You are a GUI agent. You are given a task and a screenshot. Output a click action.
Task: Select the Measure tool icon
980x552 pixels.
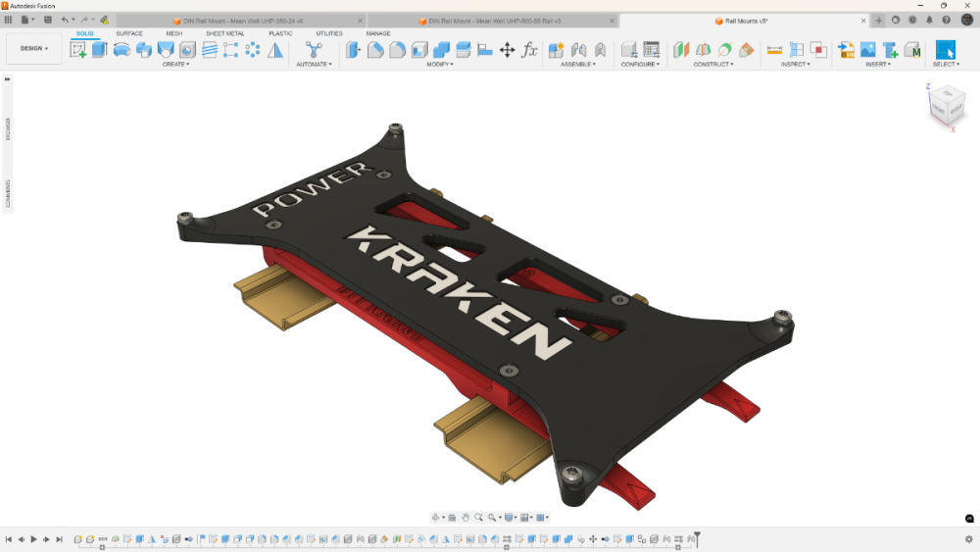(x=774, y=50)
